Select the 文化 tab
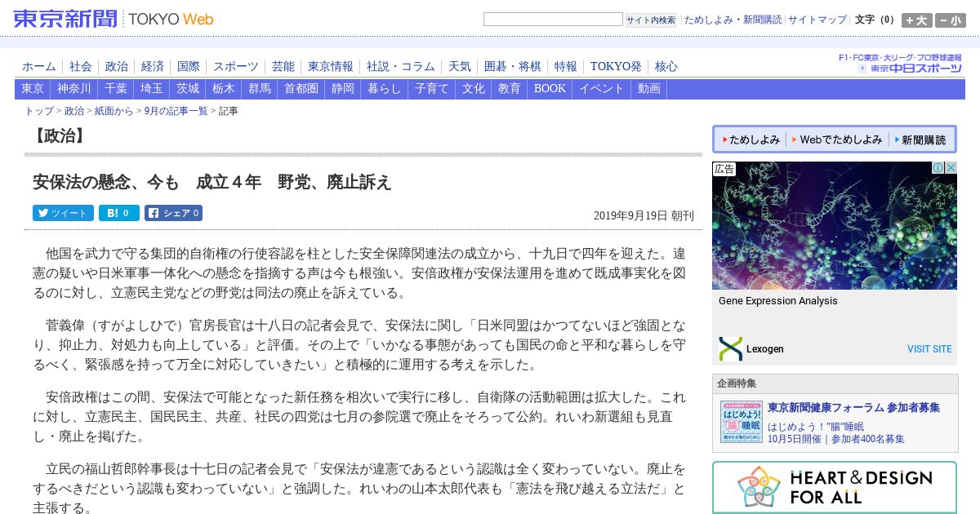 [474, 89]
